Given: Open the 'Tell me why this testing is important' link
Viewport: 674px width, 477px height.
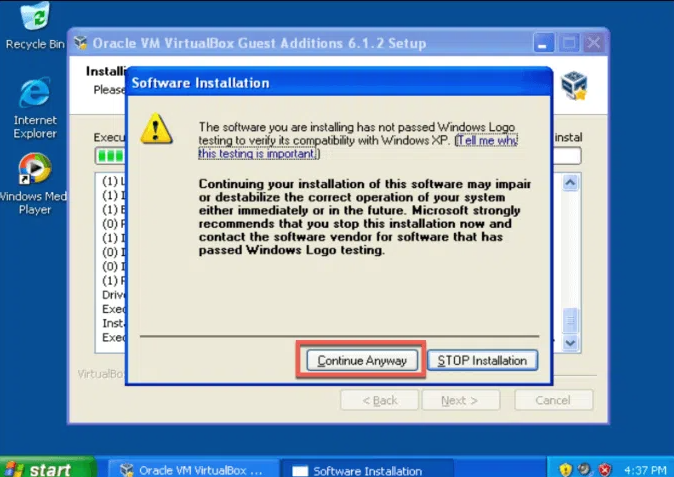Looking at the screenshot, I should pyautogui.click(x=358, y=147).
